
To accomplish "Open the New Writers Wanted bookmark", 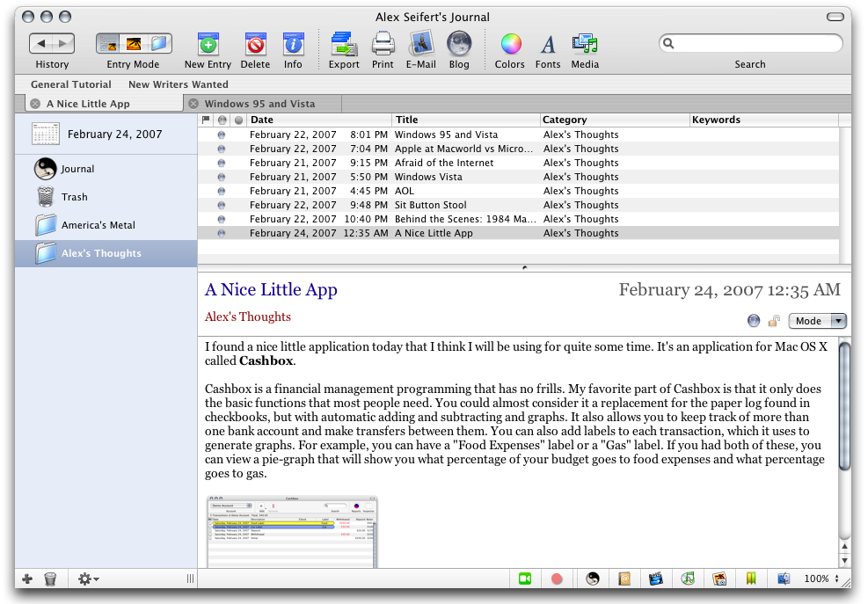I will pos(179,84).
